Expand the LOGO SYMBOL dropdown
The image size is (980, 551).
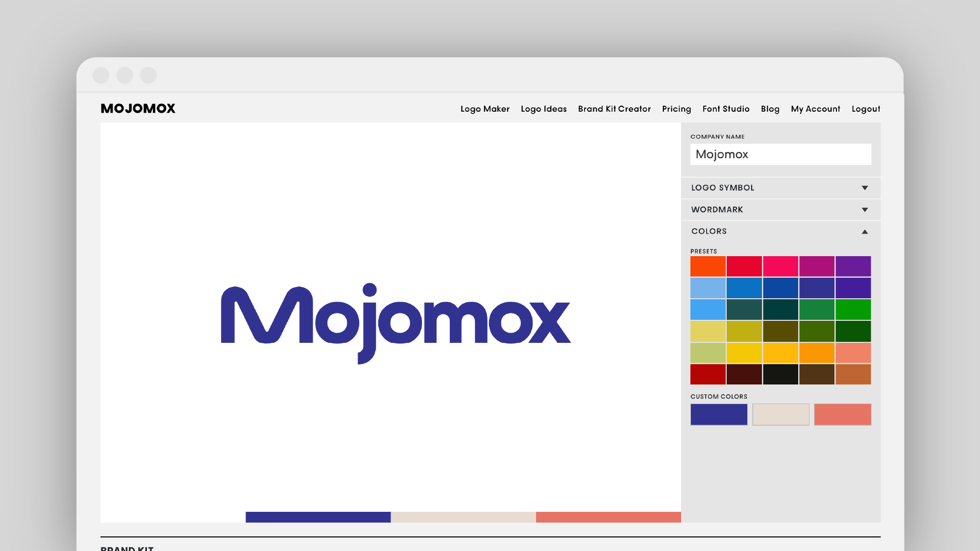[x=780, y=188]
